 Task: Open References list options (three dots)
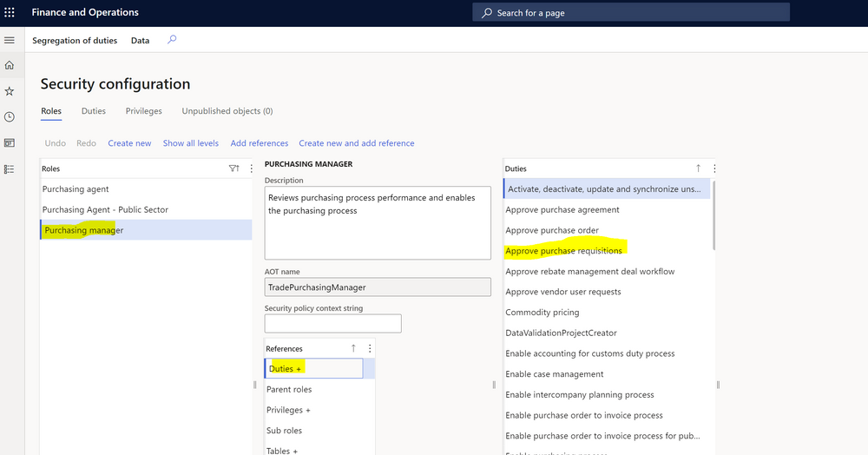coord(370,348)
